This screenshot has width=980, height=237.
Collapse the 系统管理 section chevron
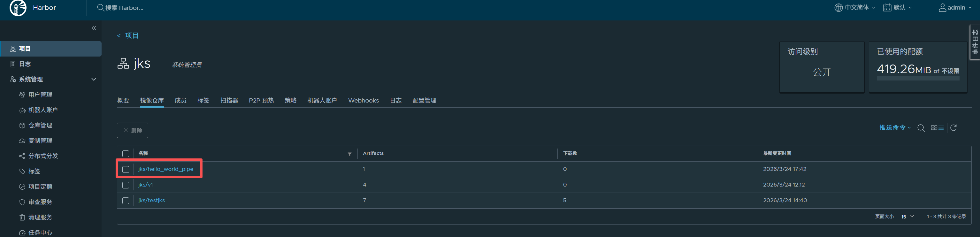pyautogui.click(x=94, y=79)
